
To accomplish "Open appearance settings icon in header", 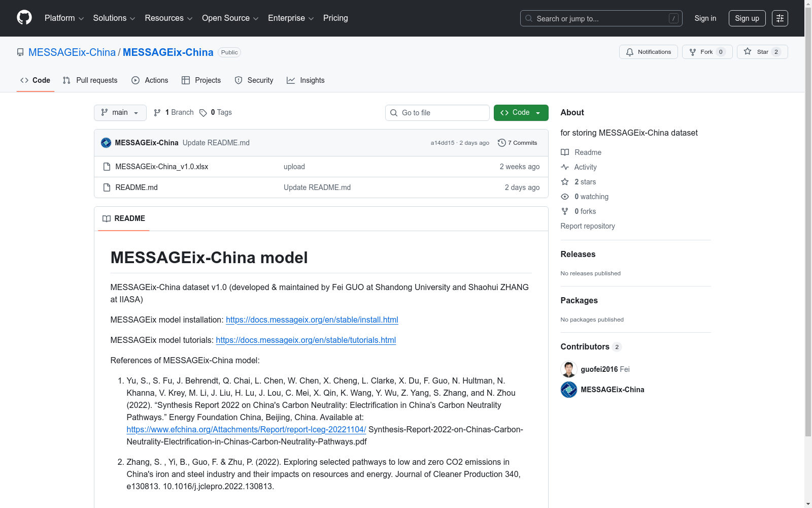I will point(780,18).
